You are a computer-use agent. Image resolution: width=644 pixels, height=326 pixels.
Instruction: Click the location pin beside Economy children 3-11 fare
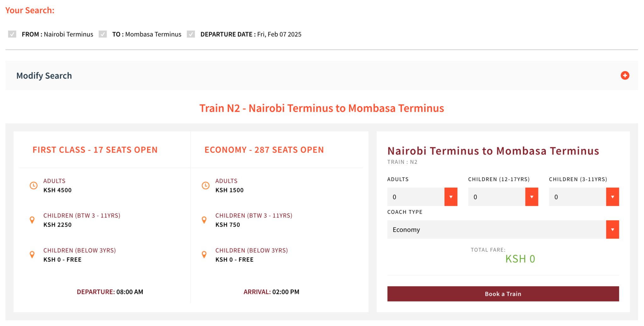pyautogui.click(x=204, y=220)
